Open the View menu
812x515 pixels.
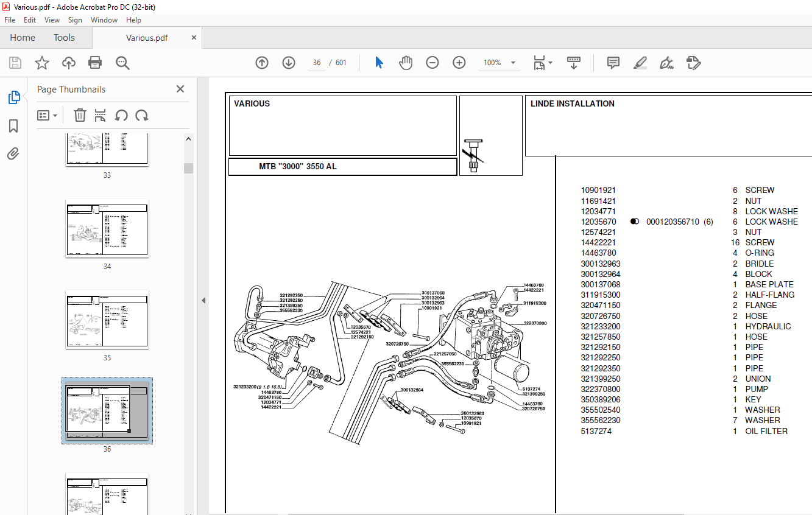(x=52, y=20)
